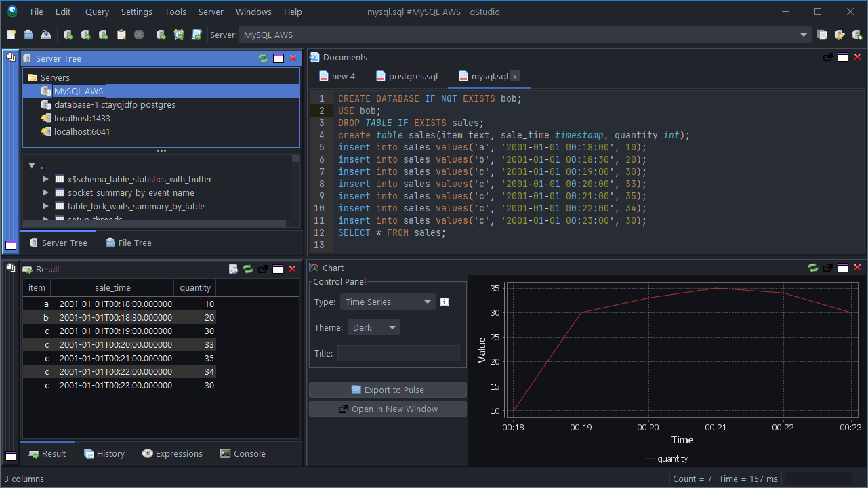Click the clipboard icon in the toolbar
This screenshot has width=868, height=488.
121,35
